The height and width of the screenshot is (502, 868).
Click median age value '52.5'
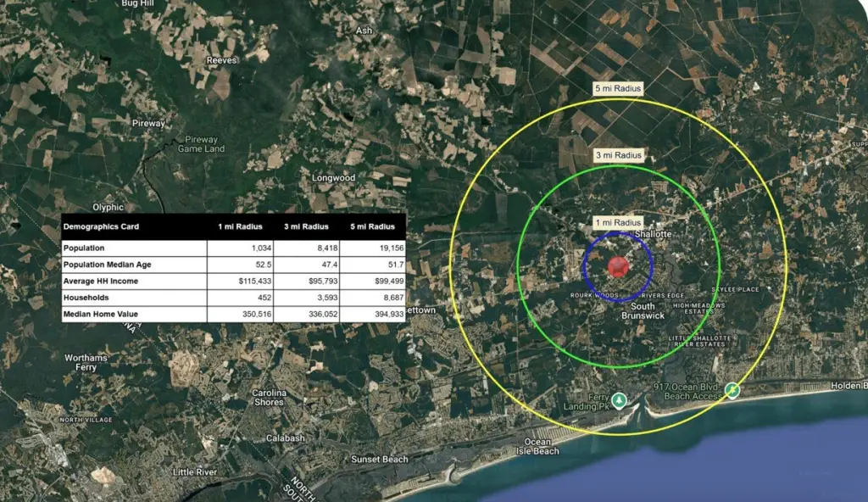click(x=264, y=265)
